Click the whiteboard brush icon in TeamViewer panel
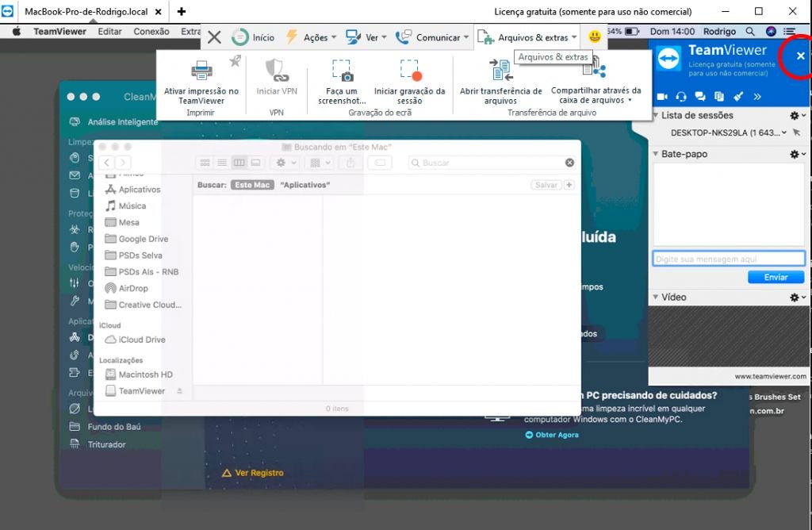Viewport: 812px width, 530px height. 738,96
